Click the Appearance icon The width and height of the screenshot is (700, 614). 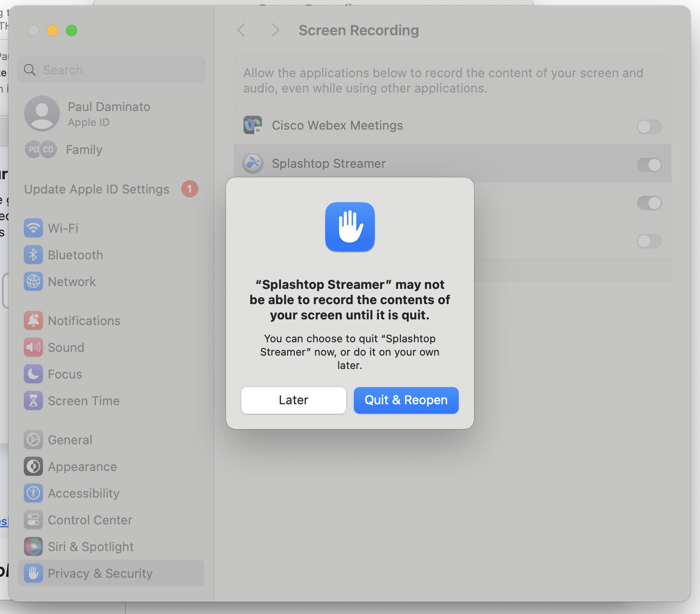click(33, 467)
